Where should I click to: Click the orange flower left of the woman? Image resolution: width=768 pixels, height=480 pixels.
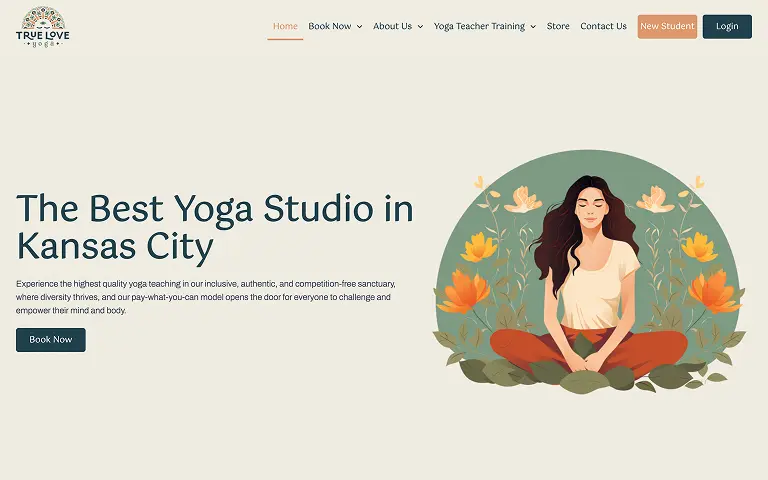[x=463, y=291]
